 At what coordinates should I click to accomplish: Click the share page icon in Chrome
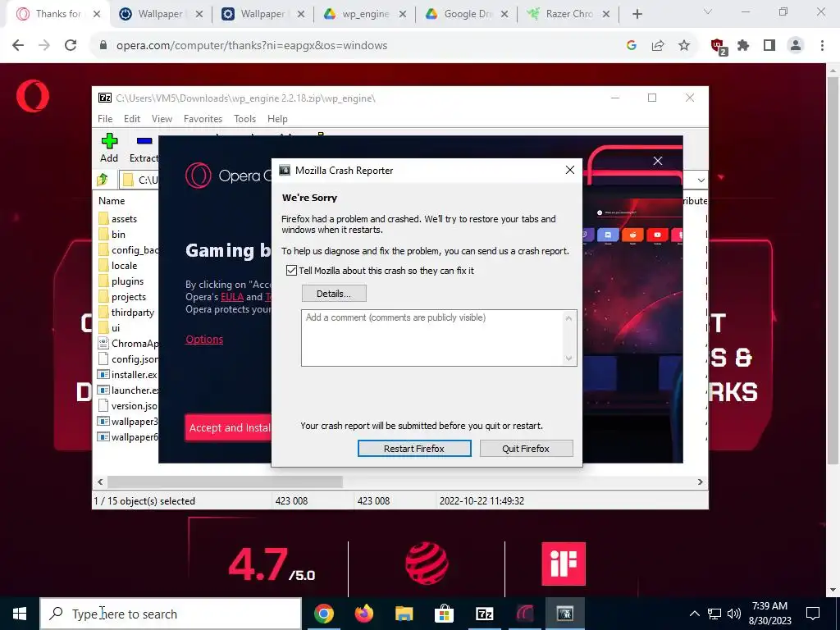658,46
